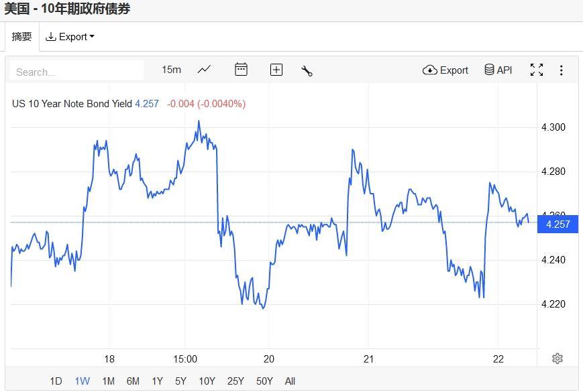Screen dimensions: 583x392
Task: Switch to the 摘要 tab
Action: (x=22, y=37)
